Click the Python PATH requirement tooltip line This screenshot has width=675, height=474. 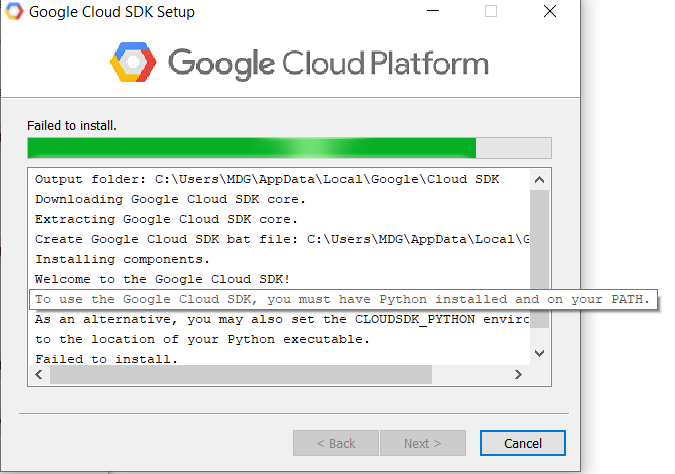[x=342, y=300]
